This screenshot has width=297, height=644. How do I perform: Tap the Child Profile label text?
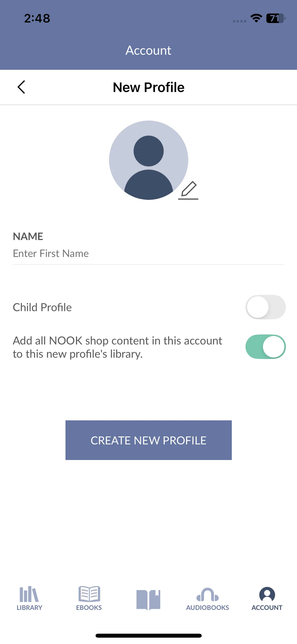(42, 307)
